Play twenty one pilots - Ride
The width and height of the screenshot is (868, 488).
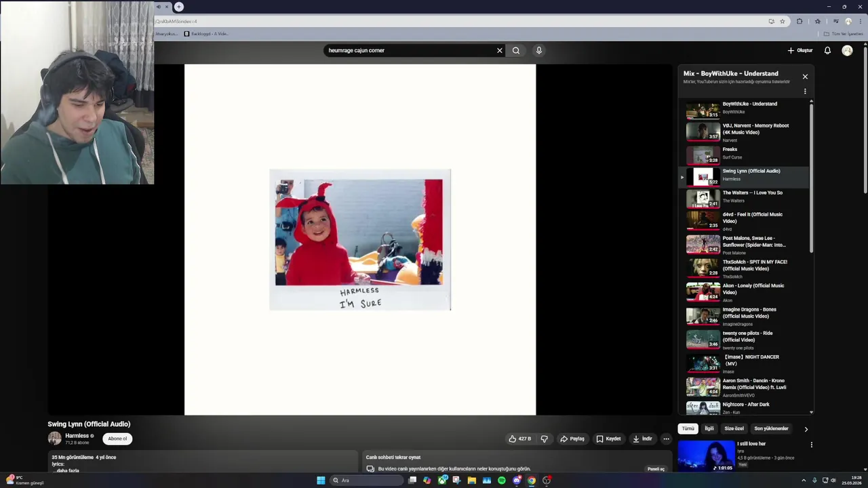tap(744, 340)
